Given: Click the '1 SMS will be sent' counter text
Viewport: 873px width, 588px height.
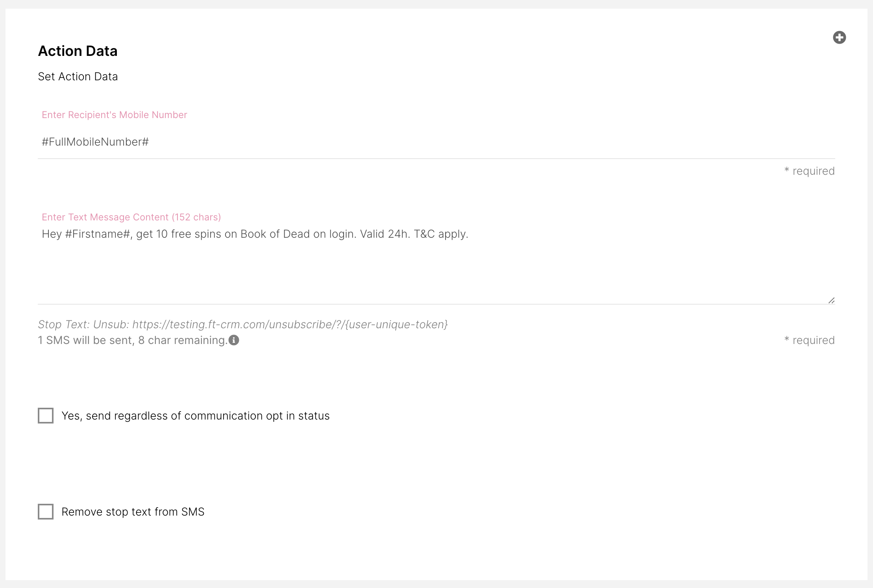Looking at the screenshot, I should (x=85, y=340).
